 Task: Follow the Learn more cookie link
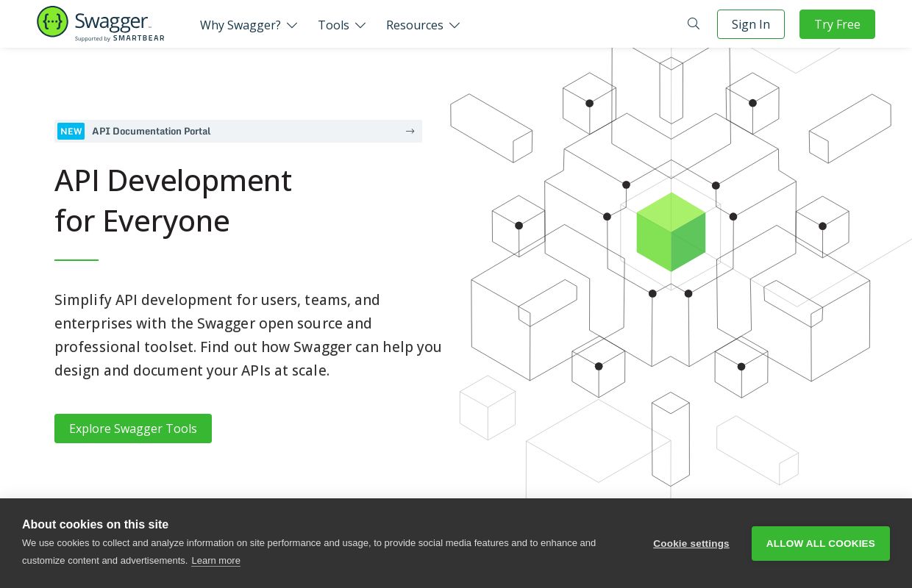pyautogui.click(x=216, y=560)
